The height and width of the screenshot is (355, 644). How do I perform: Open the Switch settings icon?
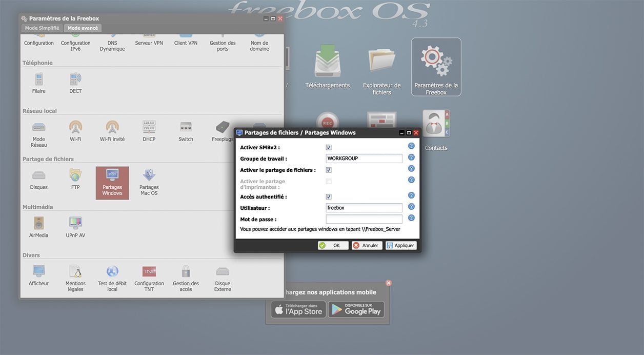pyautogui.click(x=186, y=131)
